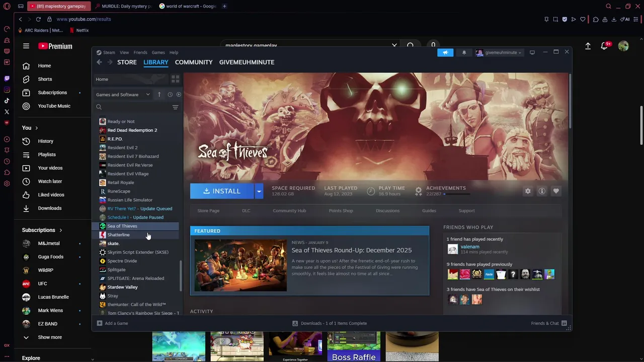Screen dimensions: 644x362
Task: Click the Add a Game plus icon
Action: (99, 323)
